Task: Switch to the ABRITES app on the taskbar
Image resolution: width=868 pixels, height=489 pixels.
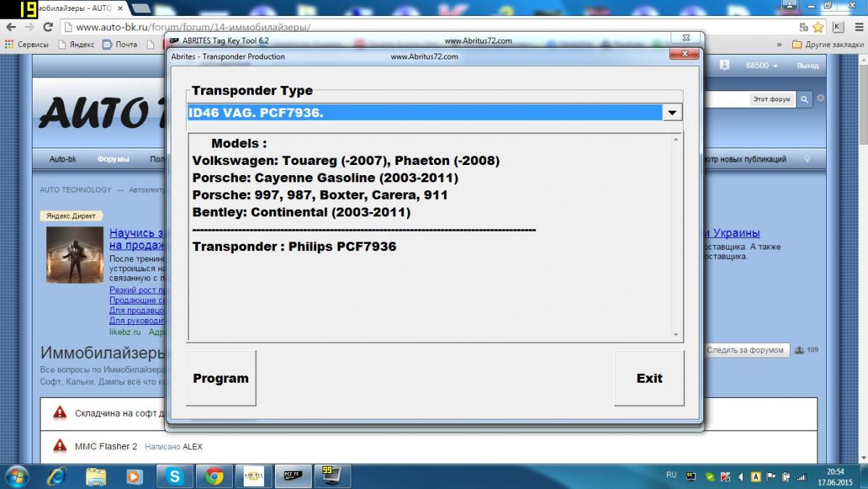Action: coord(254,476)
